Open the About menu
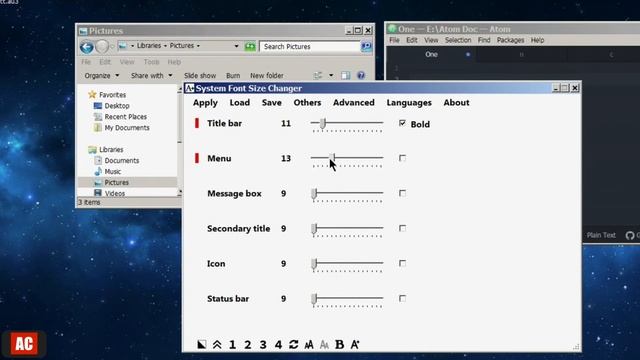This screenshot has height=360, width=640. (x=456, y=103)
